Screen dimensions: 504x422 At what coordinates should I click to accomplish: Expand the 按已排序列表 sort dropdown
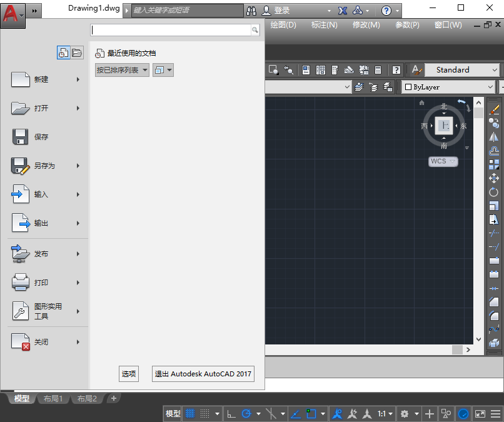(x=122, y=70)
